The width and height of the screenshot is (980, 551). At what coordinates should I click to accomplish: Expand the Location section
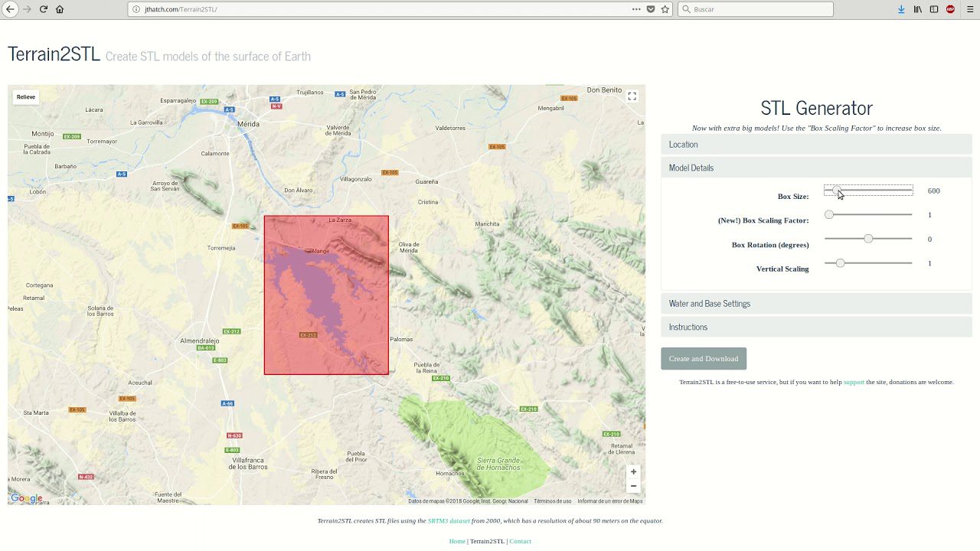[816, 144]
